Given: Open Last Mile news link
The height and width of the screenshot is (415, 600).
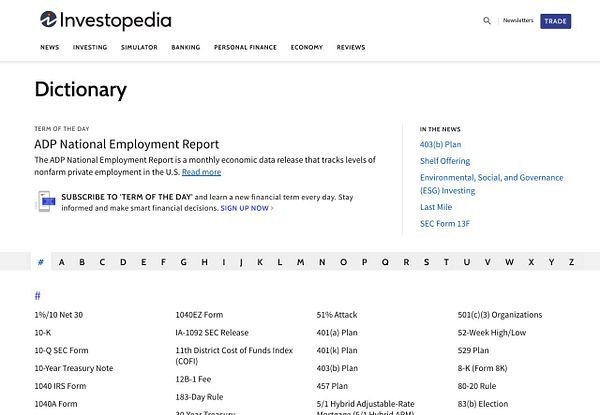Looking at the screenshot, I should [x=436, y=207].
